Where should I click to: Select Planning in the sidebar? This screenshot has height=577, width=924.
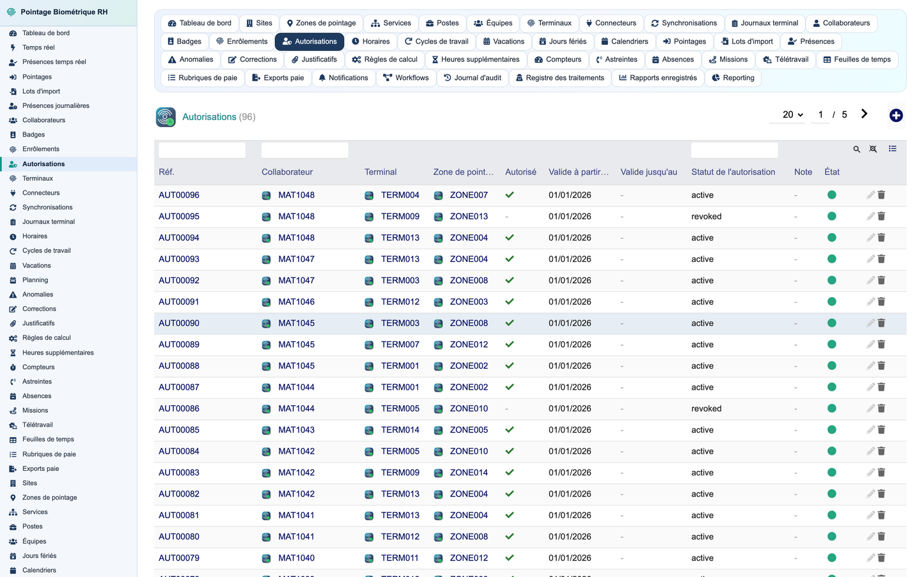click(x=35, y=280)
